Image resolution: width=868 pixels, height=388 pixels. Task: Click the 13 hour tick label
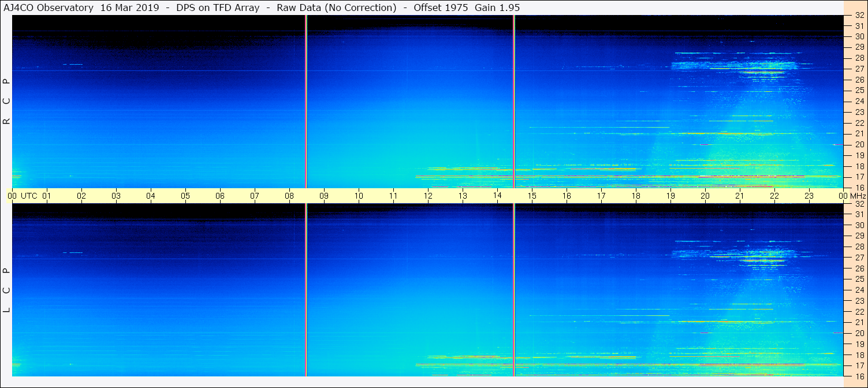[x=463, y=196]
